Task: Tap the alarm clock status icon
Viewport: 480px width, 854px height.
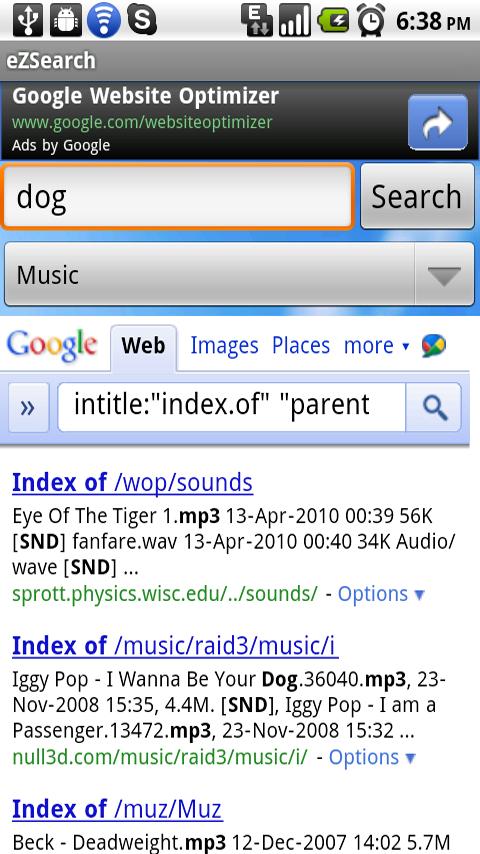Action: 371,21
